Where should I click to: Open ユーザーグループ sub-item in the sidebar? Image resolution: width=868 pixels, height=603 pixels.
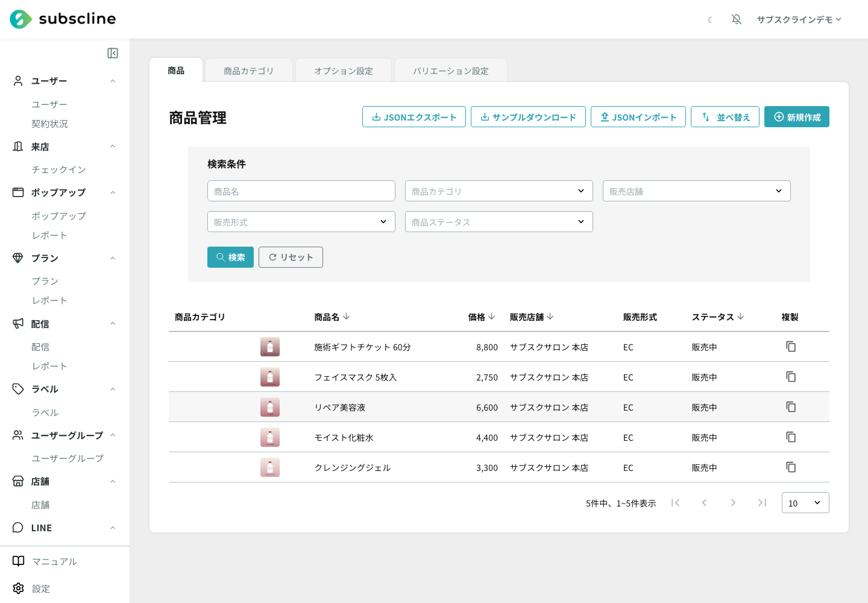(68, 458)
